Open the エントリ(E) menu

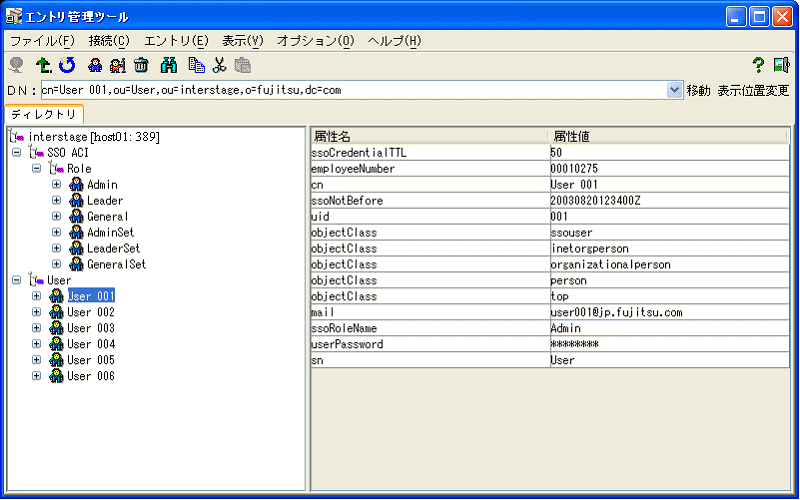click(176, 41)
